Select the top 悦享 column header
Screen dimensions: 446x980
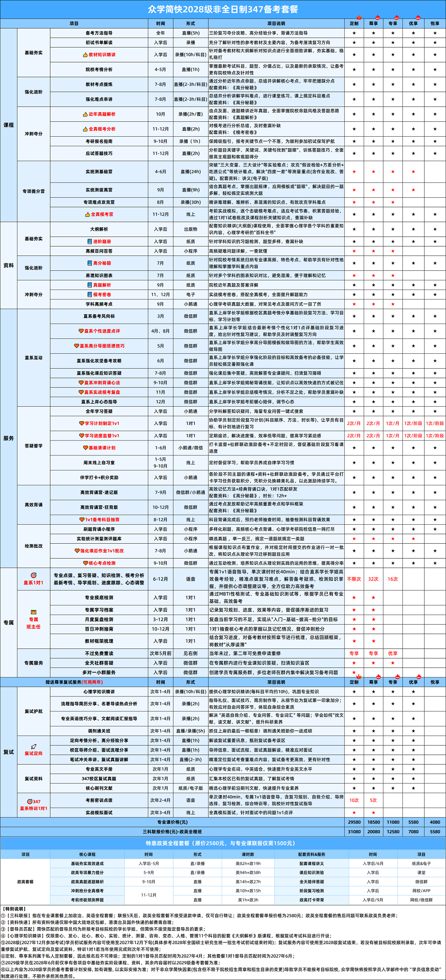[435, 24]
